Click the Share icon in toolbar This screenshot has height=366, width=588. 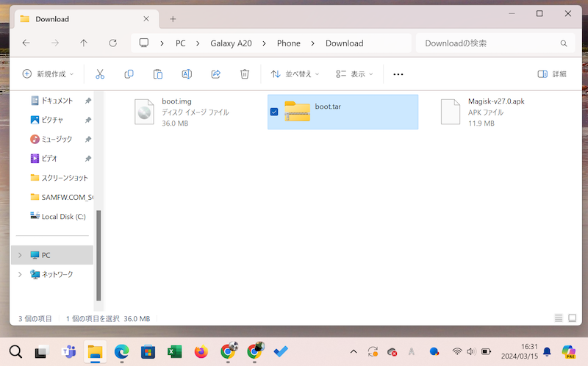[x=216, y=74]
